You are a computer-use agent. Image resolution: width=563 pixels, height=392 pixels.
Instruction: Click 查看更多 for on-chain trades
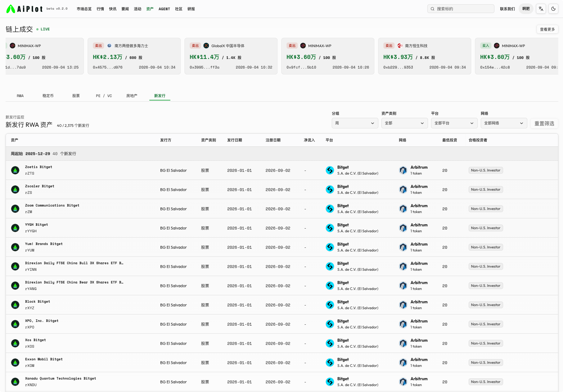tap(547, 29)
